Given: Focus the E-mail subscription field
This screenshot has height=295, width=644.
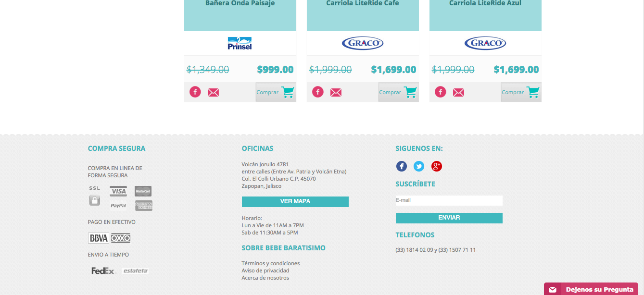Looking at the screenshot, I should 449,200.
